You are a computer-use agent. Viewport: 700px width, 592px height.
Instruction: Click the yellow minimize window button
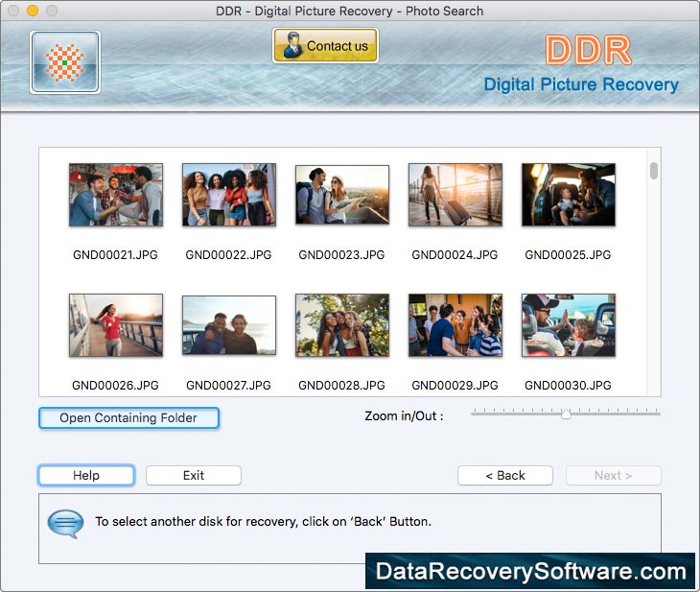click(33, 11)
